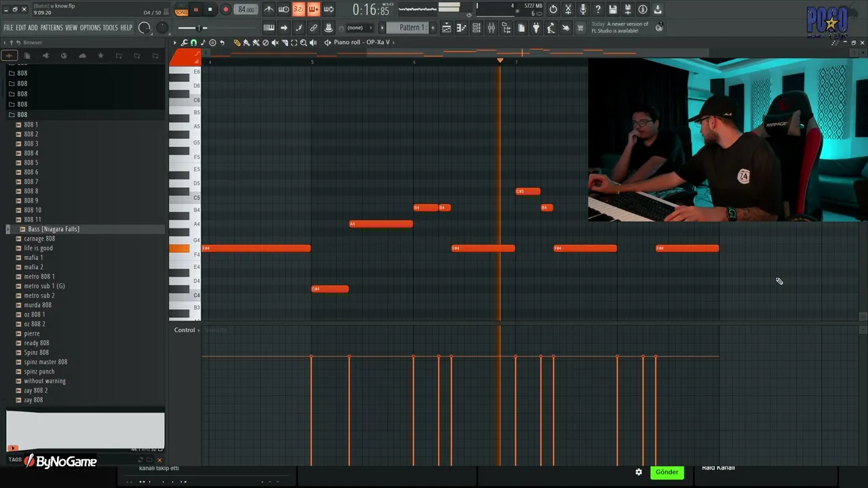Viewport: 868px width, 488px height.
Task: Save project with the floppy disk icon
Action: pos(613,9)
